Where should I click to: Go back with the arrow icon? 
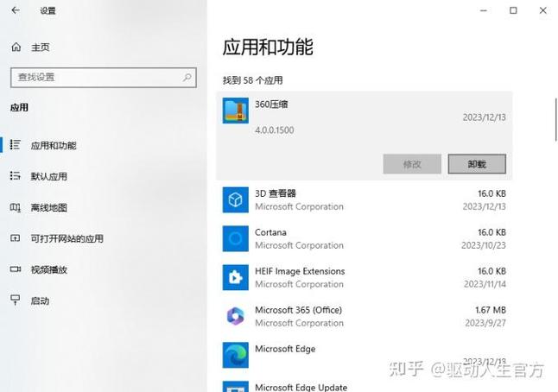click(x=16, y=10)
